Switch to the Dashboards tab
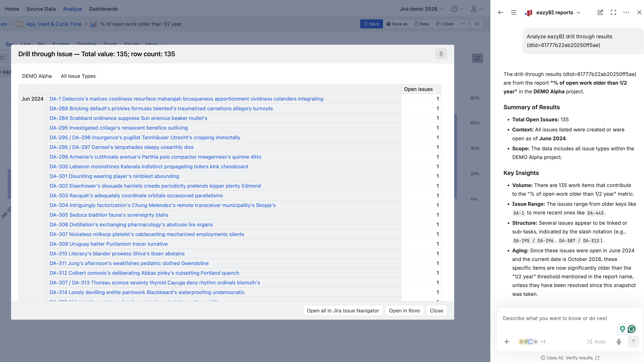The height and width of the screenshot is (362, 644). point(103,9)
